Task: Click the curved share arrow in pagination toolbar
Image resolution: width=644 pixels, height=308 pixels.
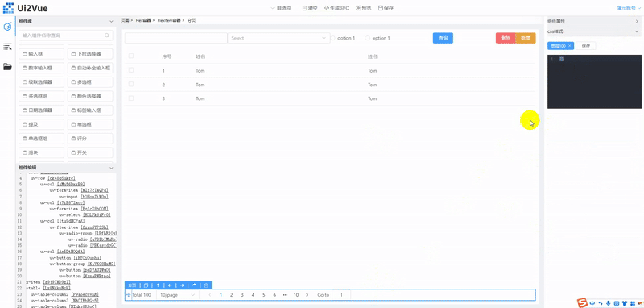Action: coord(194,285)
